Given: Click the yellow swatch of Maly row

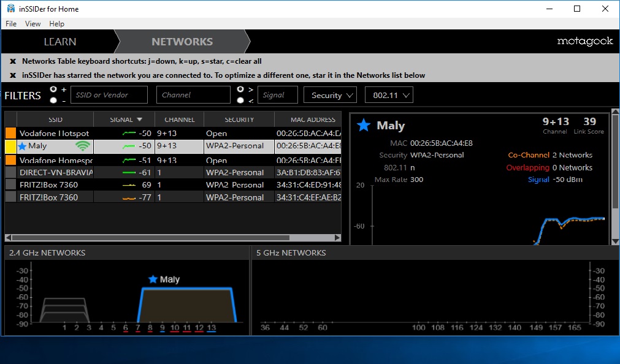Looking at the screenshot, I should click(11, 146).
